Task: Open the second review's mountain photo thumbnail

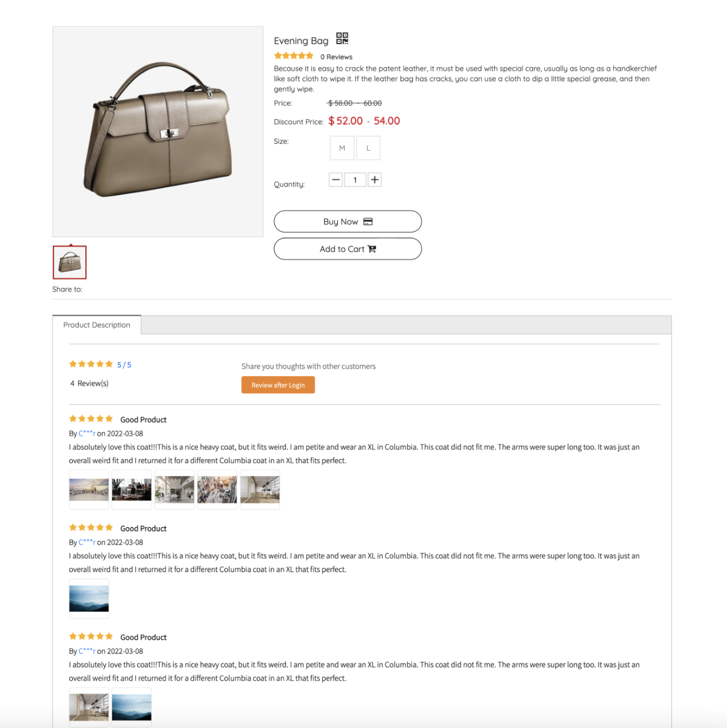Action: pos(89,599)
